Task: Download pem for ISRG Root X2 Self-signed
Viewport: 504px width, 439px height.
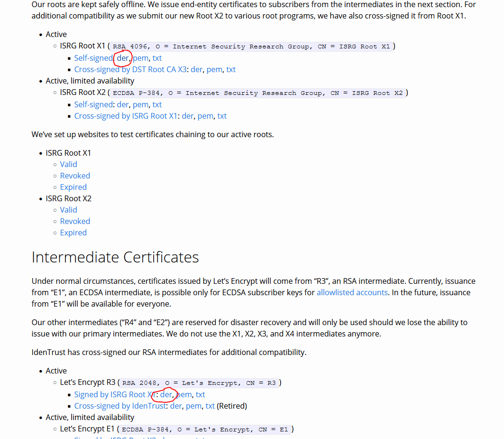Action: (141, 104)
